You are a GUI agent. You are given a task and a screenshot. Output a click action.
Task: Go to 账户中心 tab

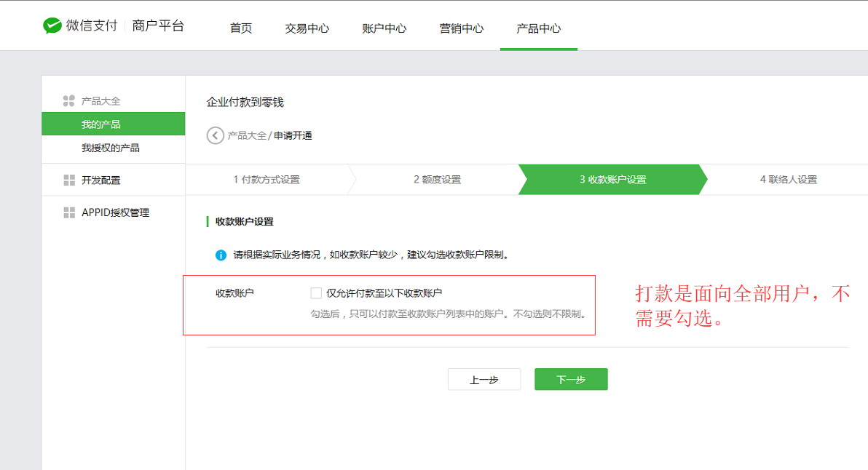click(x=384, y=28)
